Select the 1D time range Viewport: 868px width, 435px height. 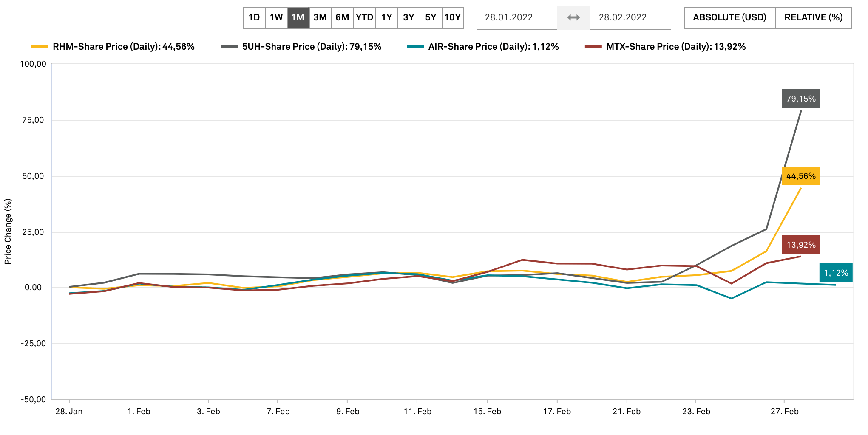(254, 17)
